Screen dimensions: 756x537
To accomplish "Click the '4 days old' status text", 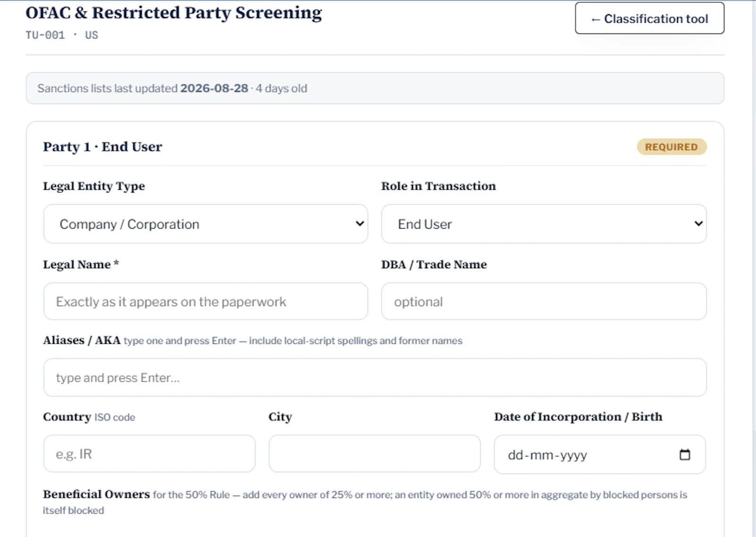I will tap(282, 88).
